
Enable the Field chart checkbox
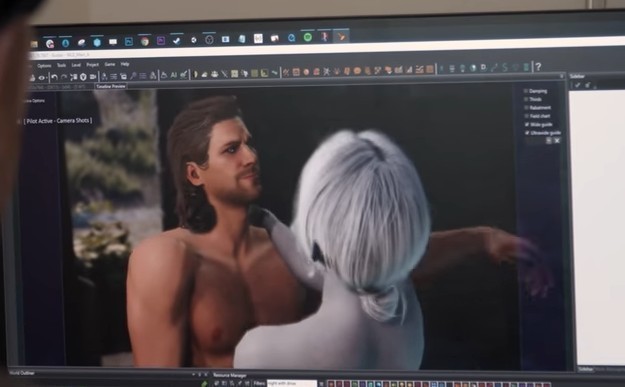[526, 116]
